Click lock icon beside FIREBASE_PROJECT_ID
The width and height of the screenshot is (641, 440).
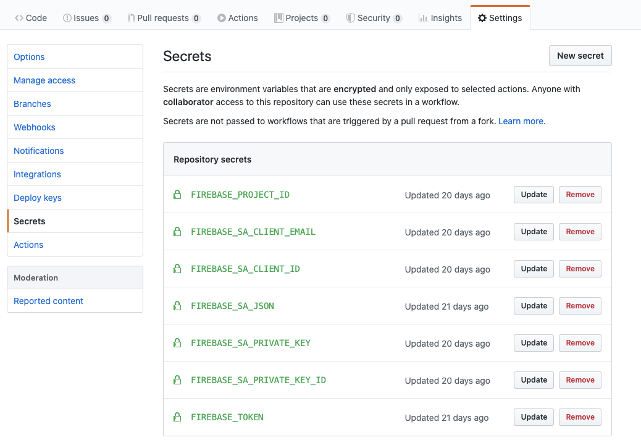click(x=177, y=195)
